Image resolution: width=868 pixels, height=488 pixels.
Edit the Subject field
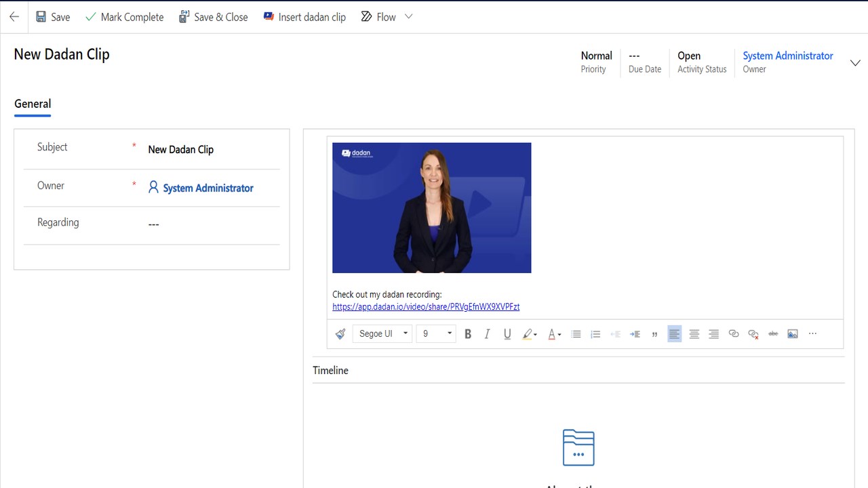214,150
